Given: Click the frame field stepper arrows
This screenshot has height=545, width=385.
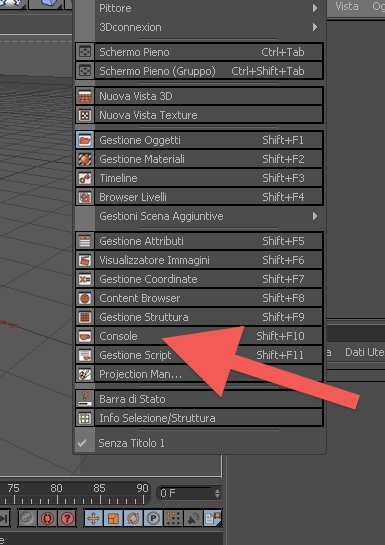Looking at the screenshot, I should pyautogui.click(x=218, y=493).
